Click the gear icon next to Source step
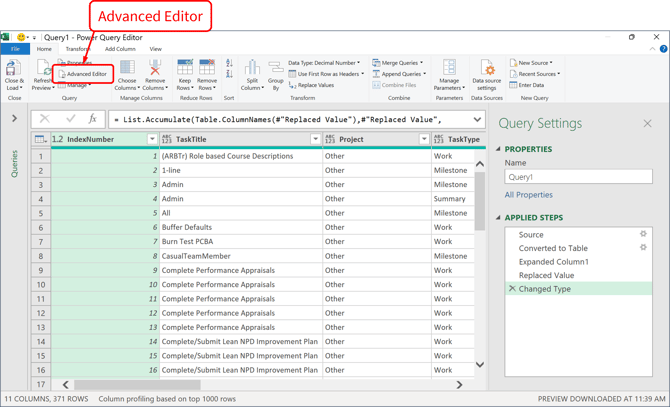This screenshot has width=670, height=407. (643, 234)
